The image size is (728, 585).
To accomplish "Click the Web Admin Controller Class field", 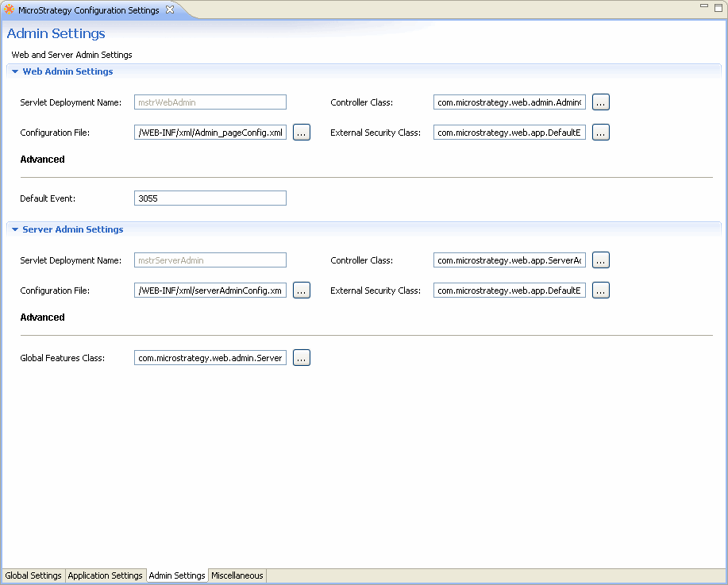I will point(510,102).
